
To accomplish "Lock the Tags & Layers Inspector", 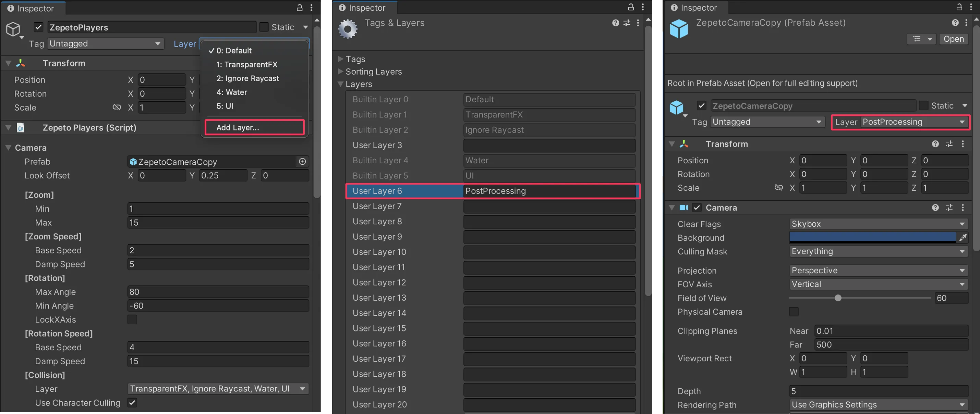I will tap(631, 7).
